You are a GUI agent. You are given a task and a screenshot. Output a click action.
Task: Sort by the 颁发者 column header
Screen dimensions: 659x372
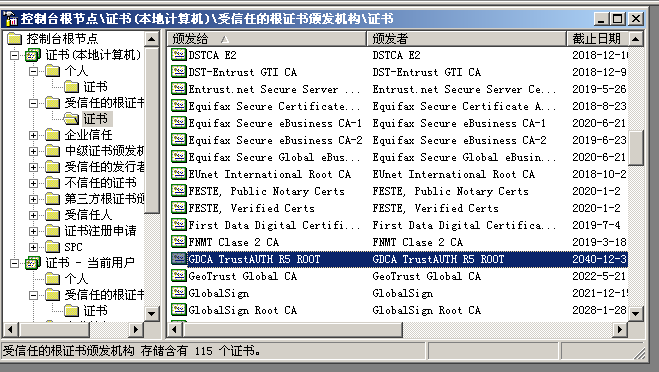pos(467,39)
